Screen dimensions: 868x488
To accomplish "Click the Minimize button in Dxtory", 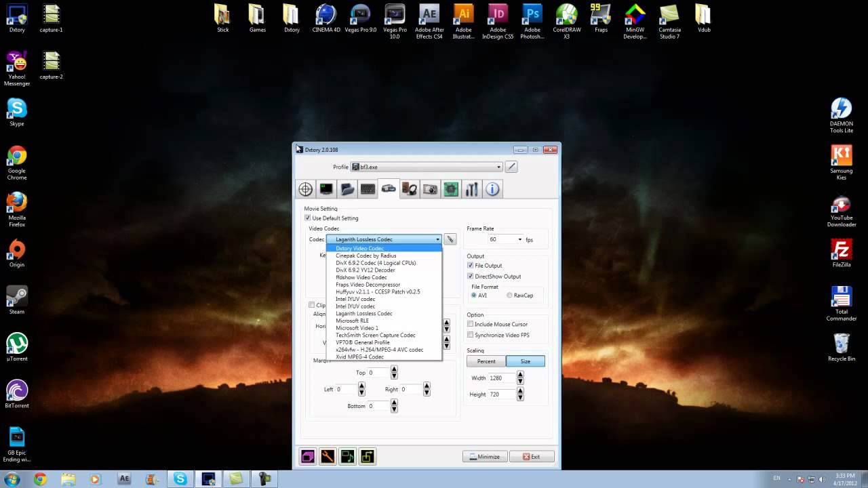I will coord(485,457).
